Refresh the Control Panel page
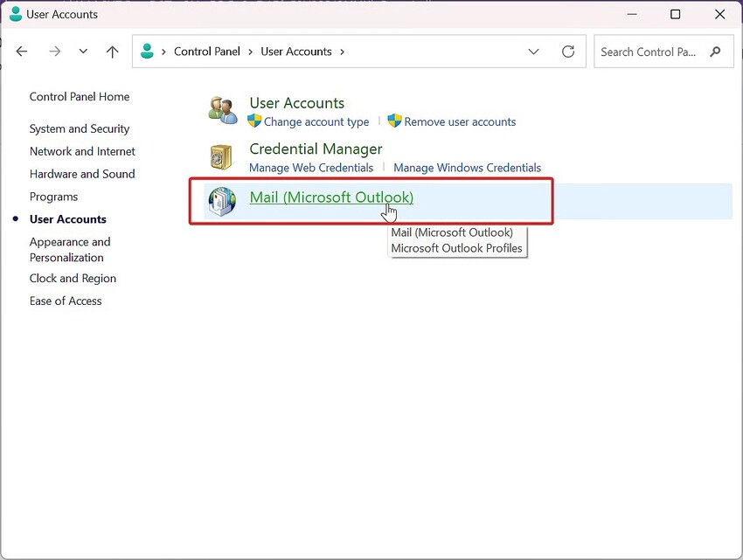Image resolution: width=743 pixels, height=560 pixels. (568, 52)
